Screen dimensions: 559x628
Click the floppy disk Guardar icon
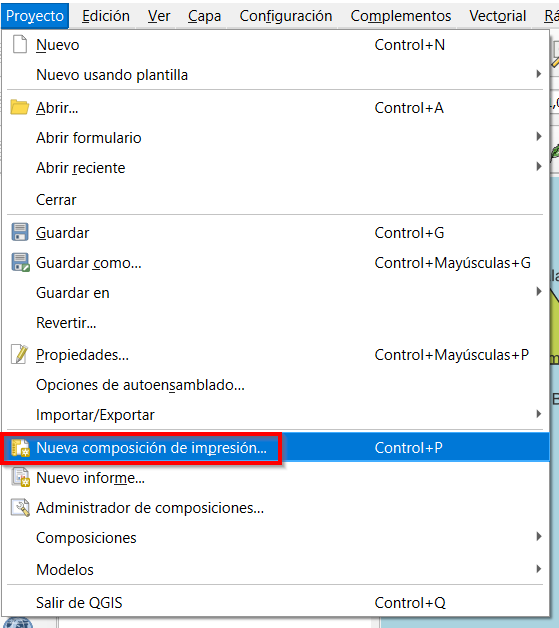(20, 232)
